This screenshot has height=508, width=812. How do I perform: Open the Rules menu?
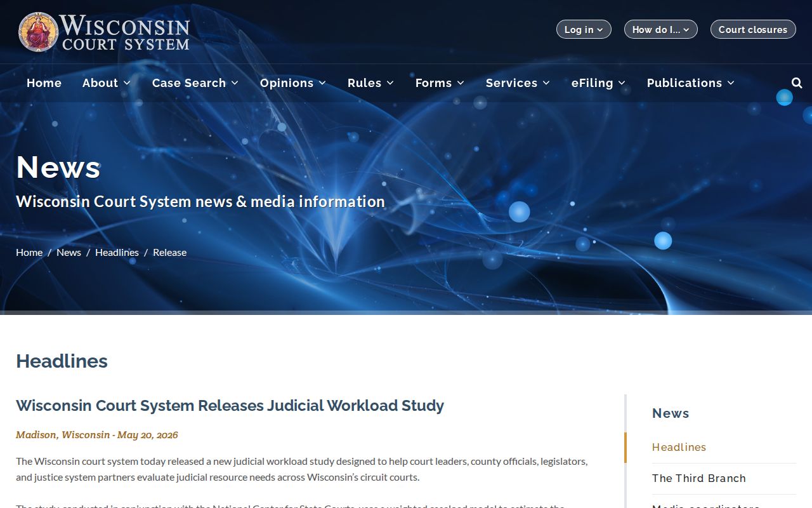point(371,83)
